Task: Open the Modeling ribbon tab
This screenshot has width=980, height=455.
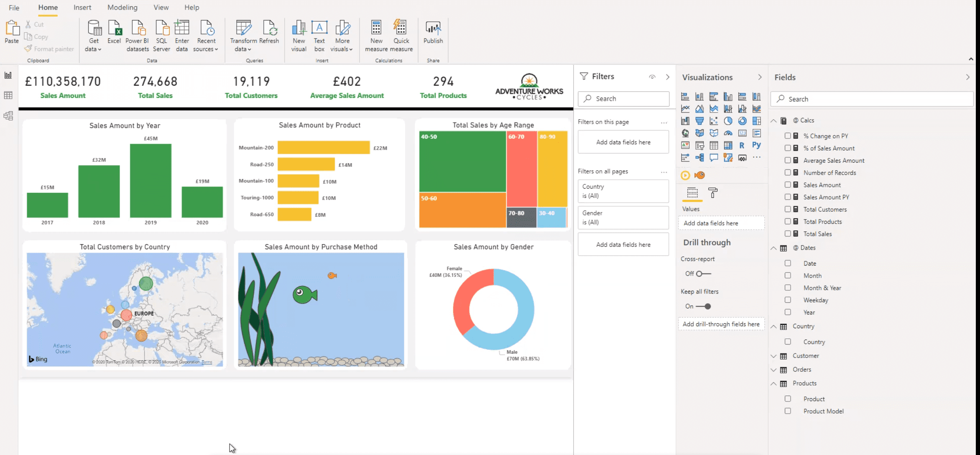Action: (122, 8)
